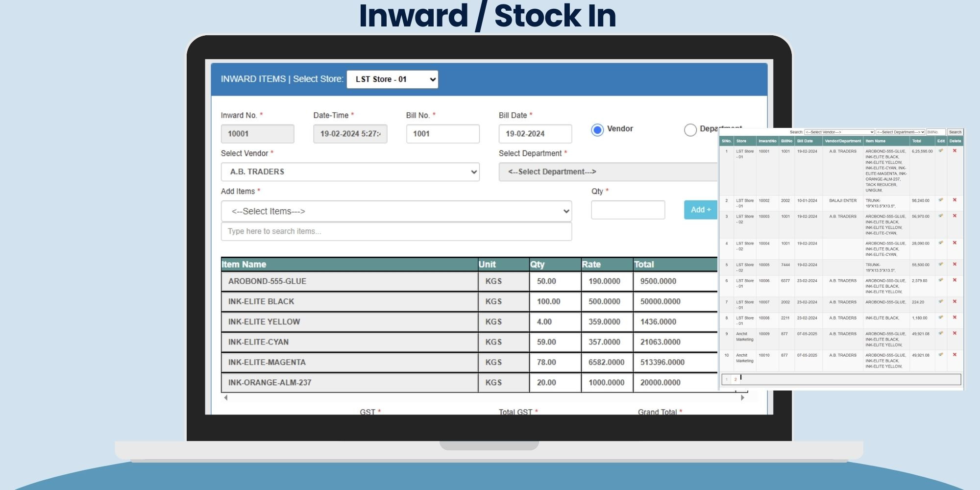The height and width of the screenshot is (490, 980).
Task: Edit the Anchit Marketing entry 10009
Action: (940, 334)
